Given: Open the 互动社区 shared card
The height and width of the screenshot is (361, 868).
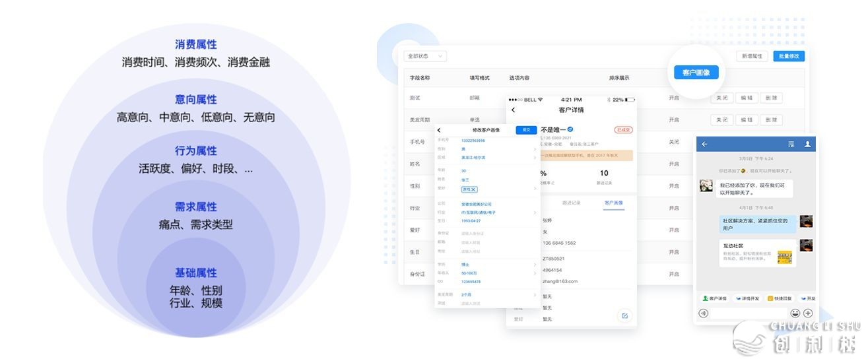Looking at the screenshot, I should pyautogui.click(x=757, y=253).
